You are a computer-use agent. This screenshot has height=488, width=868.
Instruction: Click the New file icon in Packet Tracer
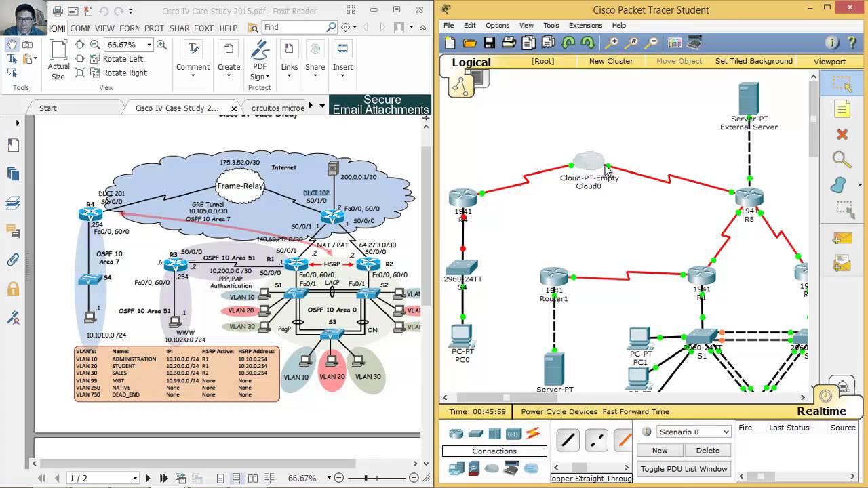[450, 43]
